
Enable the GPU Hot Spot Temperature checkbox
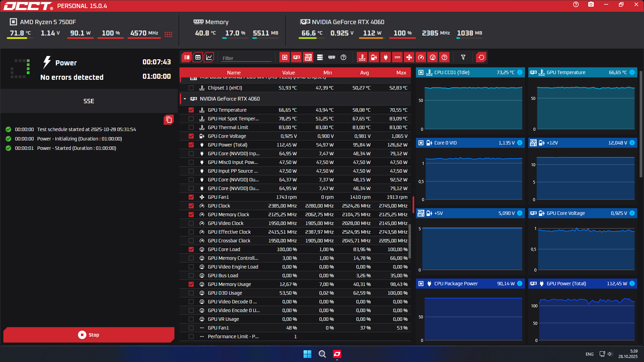point(191,119)
